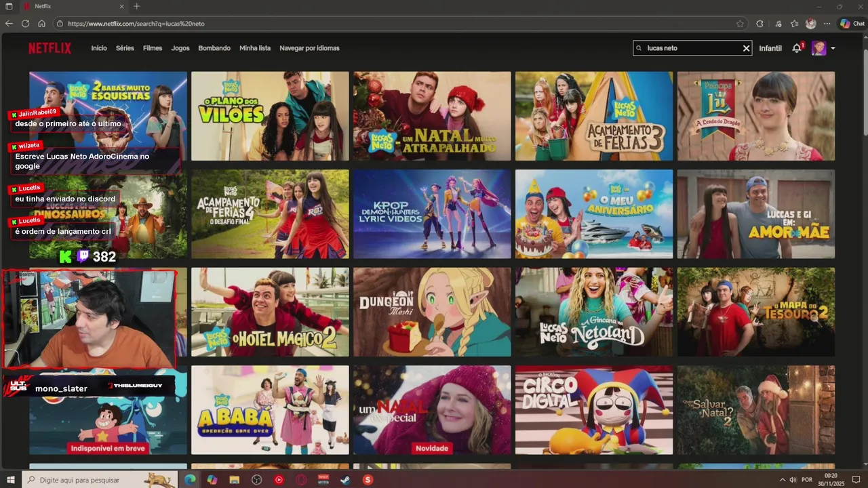The height and width of the screenshot is (488, 868).
Task: Open '2 Babás Muito Esquisitas' title
Action: (108, 116)
